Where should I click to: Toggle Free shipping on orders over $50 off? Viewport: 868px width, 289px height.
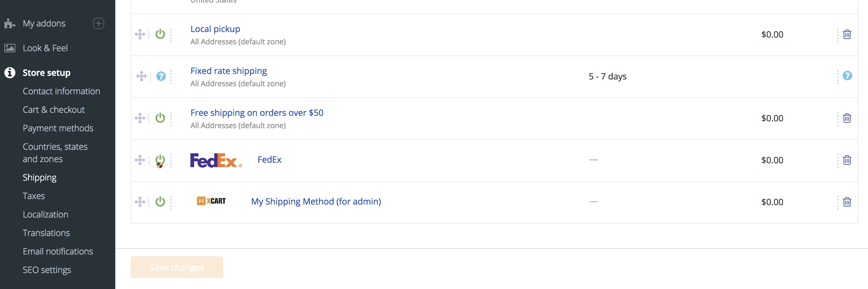pyautogui.click(x=160, y=118)
